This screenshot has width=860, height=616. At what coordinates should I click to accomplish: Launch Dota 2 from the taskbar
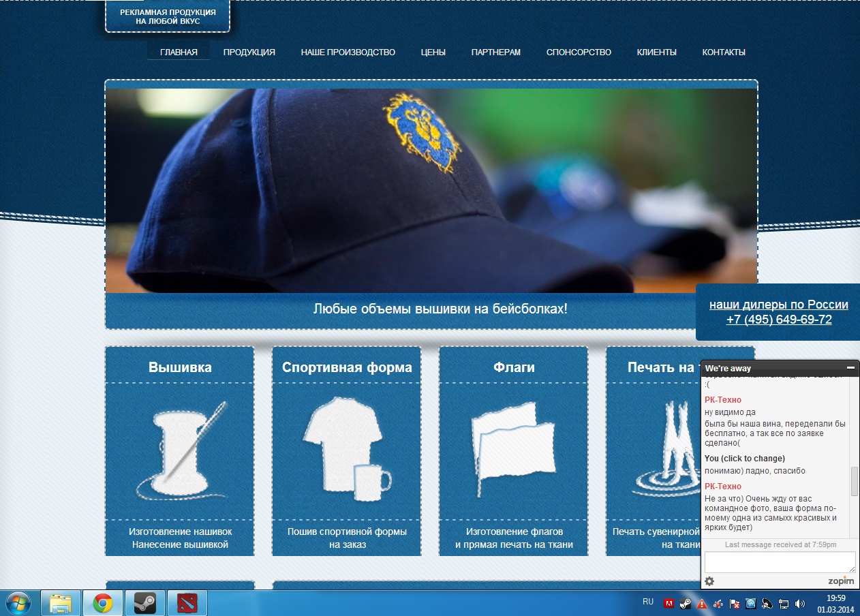coord(187,603)
